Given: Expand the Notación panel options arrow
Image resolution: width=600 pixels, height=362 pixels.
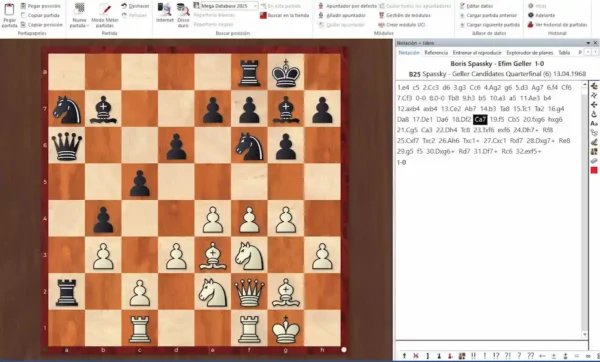Looking at the screenshot, I should [x=588, y=43].
